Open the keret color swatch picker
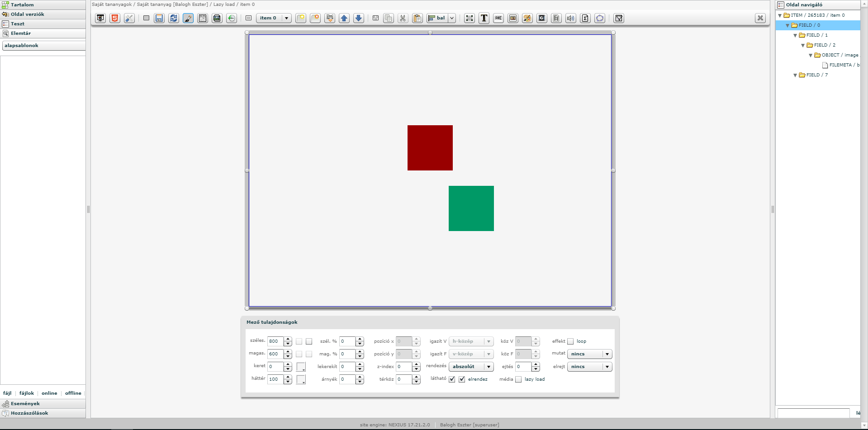 pyautogui.click(x=301, y=367)
